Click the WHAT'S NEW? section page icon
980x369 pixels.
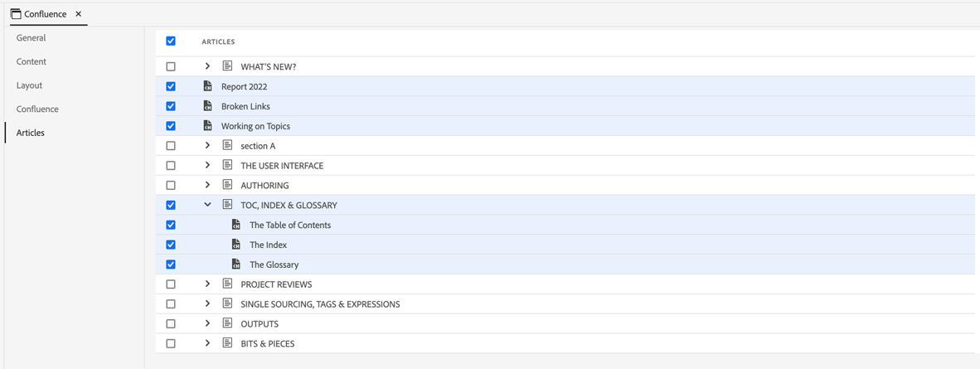pos(227,66)
